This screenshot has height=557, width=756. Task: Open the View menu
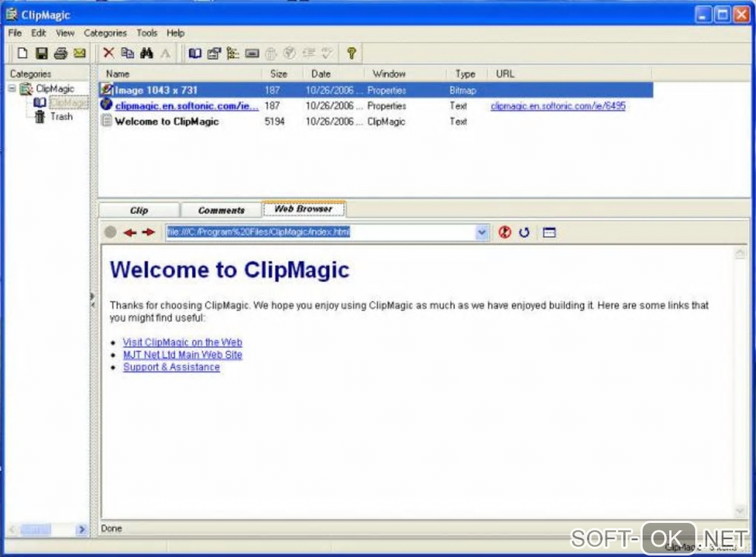(x=65, y=33)
